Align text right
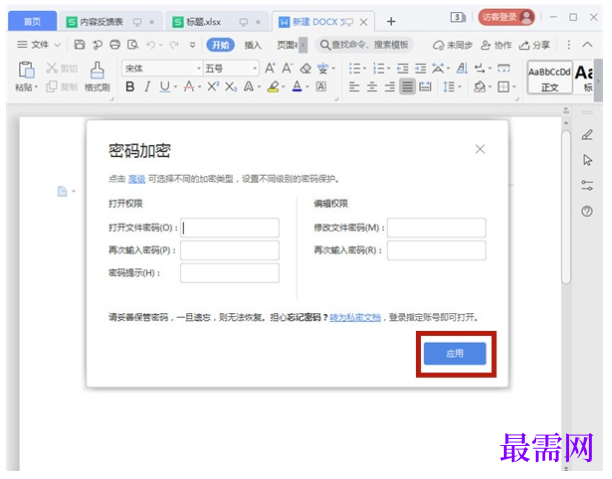 tap(390, 87)
